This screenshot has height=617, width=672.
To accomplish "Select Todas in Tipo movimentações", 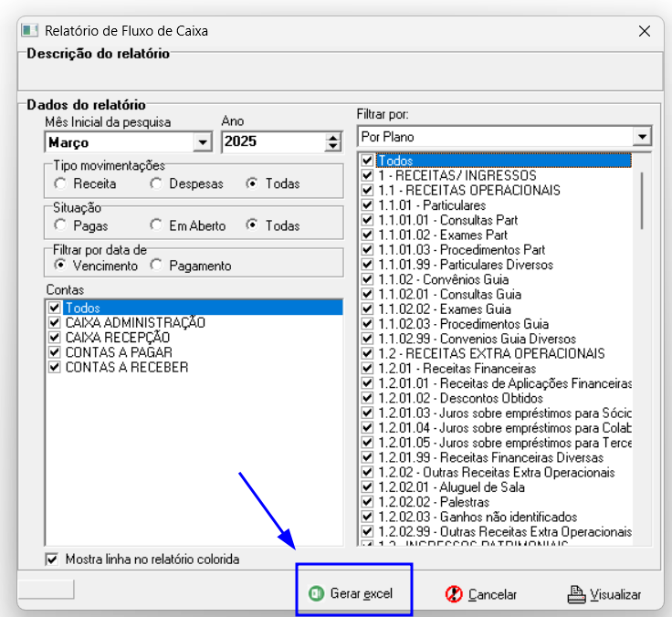I will click(x=252, y=183).
